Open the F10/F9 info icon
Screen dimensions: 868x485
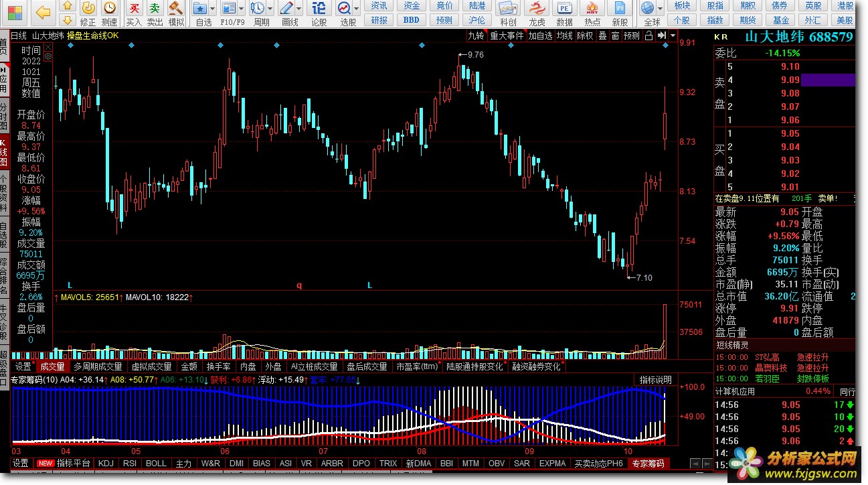(x=229, y=9)
